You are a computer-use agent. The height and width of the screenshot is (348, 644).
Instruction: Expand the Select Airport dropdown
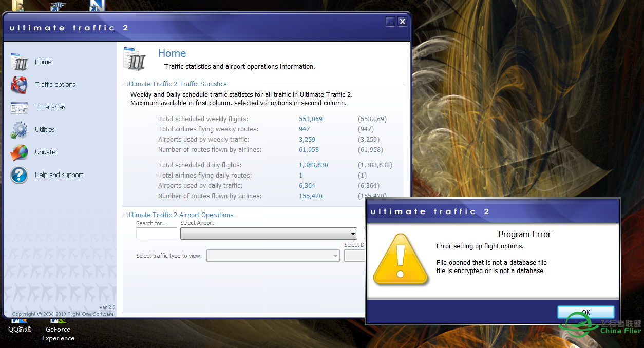point(269,233)
